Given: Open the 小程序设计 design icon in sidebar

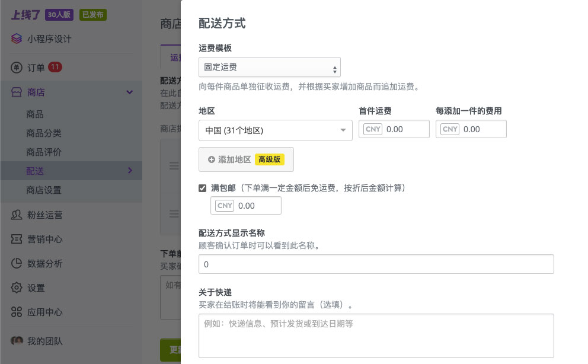Looking at the screenshot, I should [16, 39].
